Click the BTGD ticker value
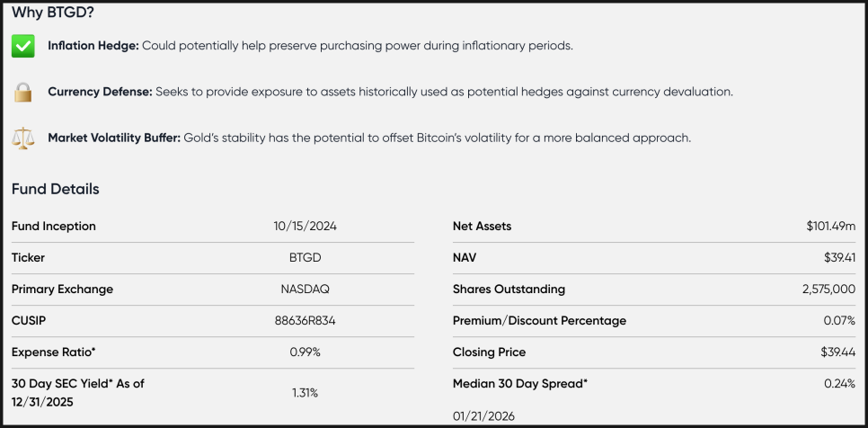Image resolution: width=868 pixels, height=428 pixels. [306, 258]
